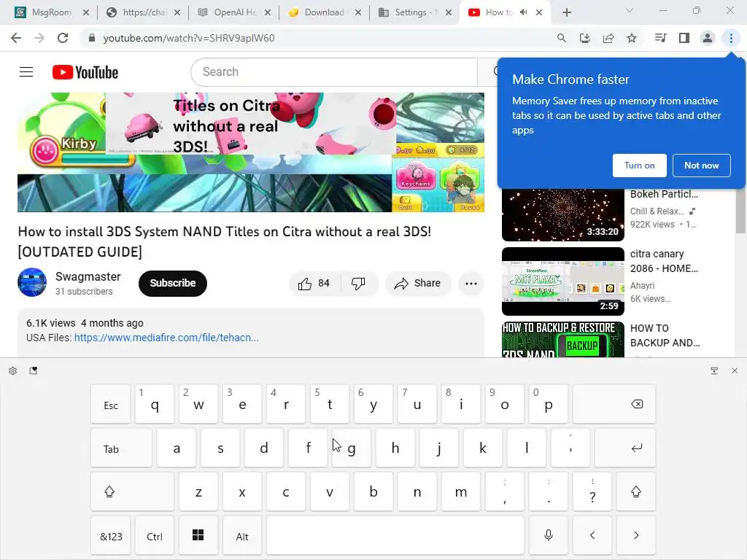
Task: Open the zoom magnifier icon in address bar
Action: coord(562,38)
